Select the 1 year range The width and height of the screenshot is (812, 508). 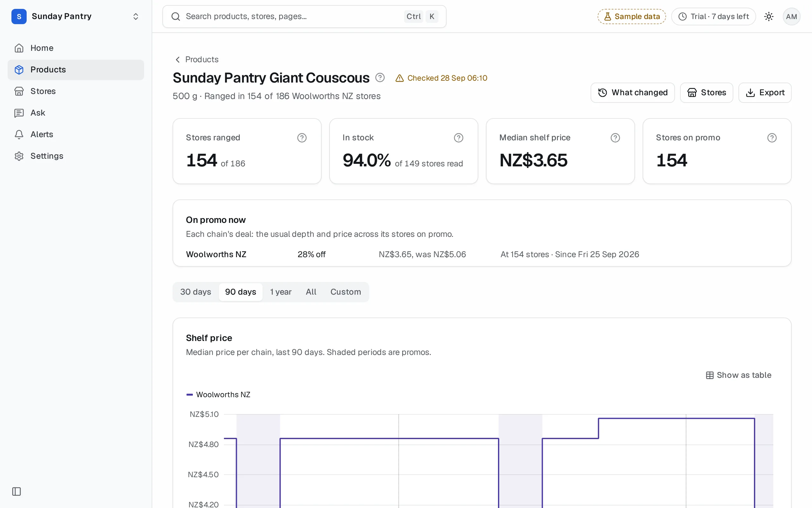(281, 292)
